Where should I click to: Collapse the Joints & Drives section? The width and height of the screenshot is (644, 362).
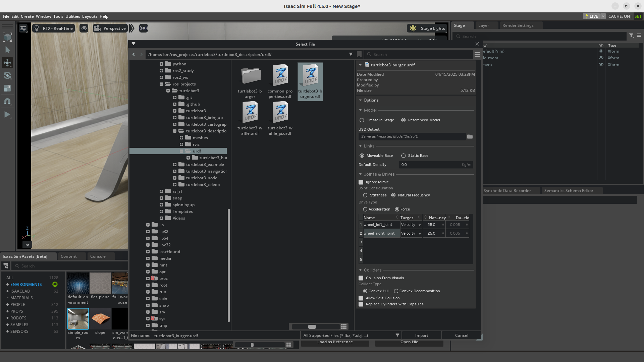tap(360, 174)
